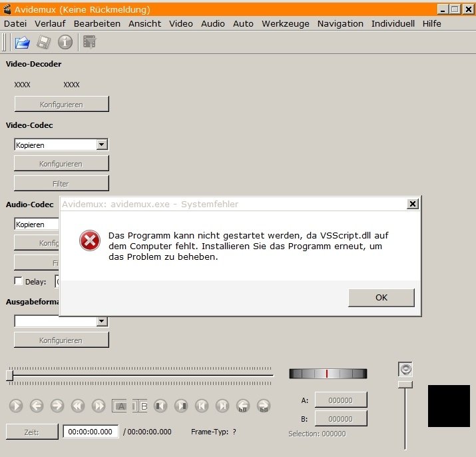This screenshot has height=457, width=476.
Task: Go to previous frame arrow button
Action: [37, 406]
